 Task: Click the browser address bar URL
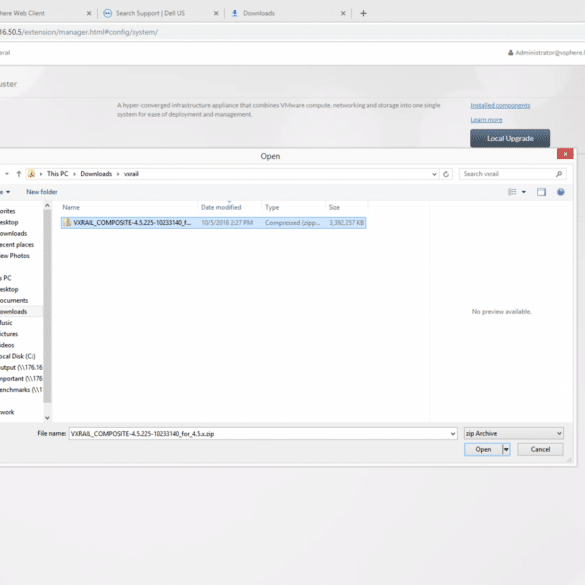(x=79, y=32)
